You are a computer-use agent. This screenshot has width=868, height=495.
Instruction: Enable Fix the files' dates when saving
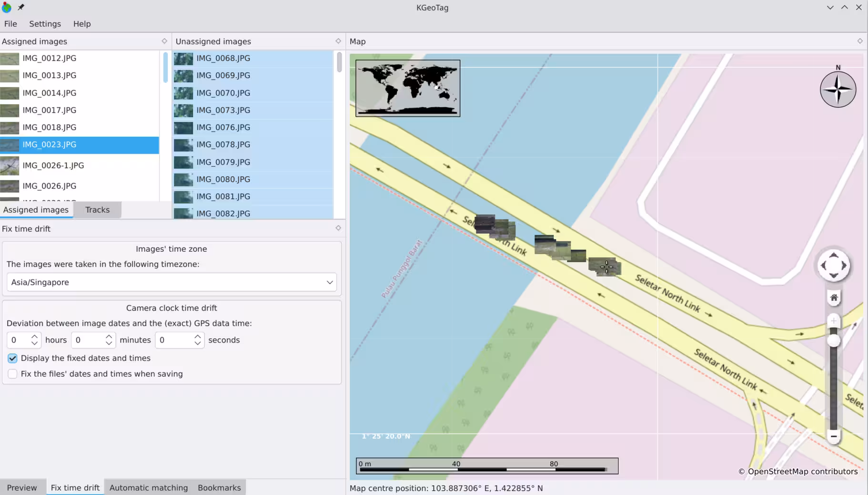12,374
